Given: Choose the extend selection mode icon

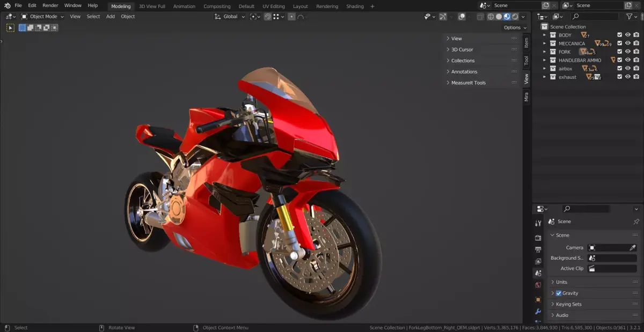Looking at the screenshot, I should point(30,27).
